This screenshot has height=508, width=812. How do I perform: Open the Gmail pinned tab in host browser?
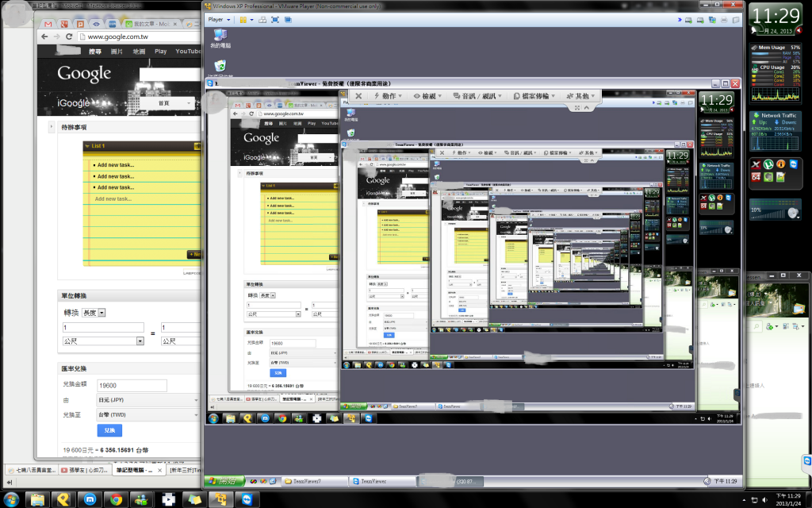tap(48, 24)
